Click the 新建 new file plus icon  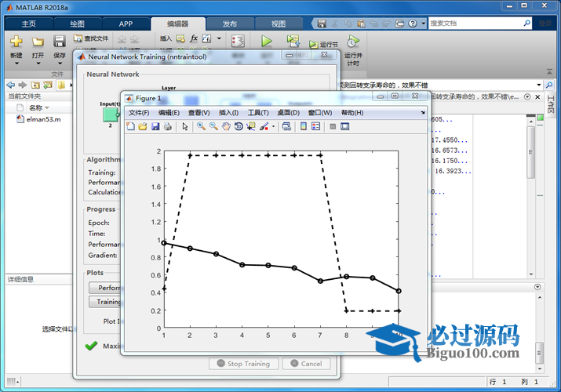[x=16, y=42]
